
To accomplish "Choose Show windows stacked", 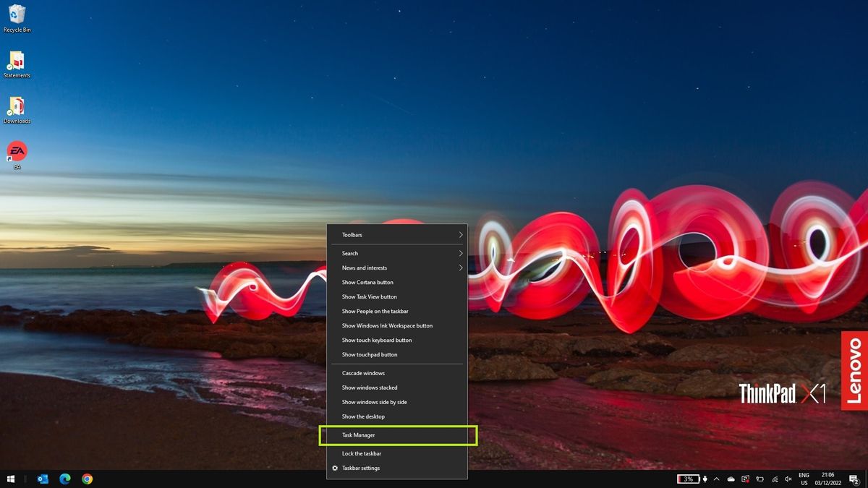I will [396, 388].
